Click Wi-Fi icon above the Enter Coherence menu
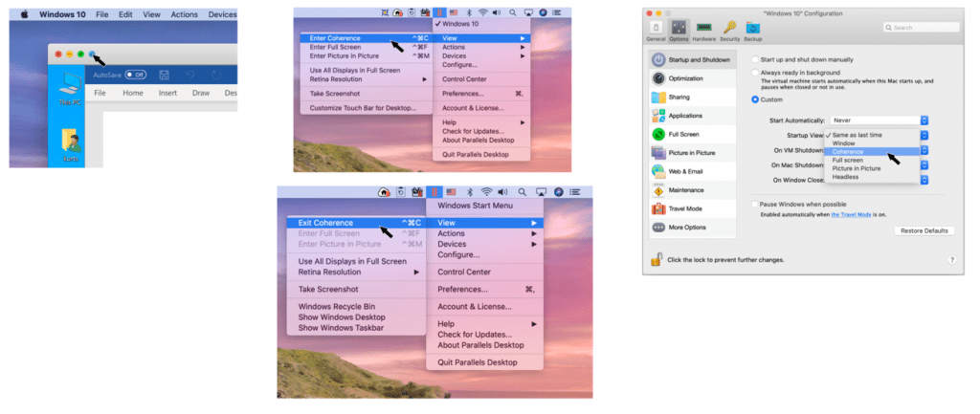 pyautogui.click(x=483, y=12)
